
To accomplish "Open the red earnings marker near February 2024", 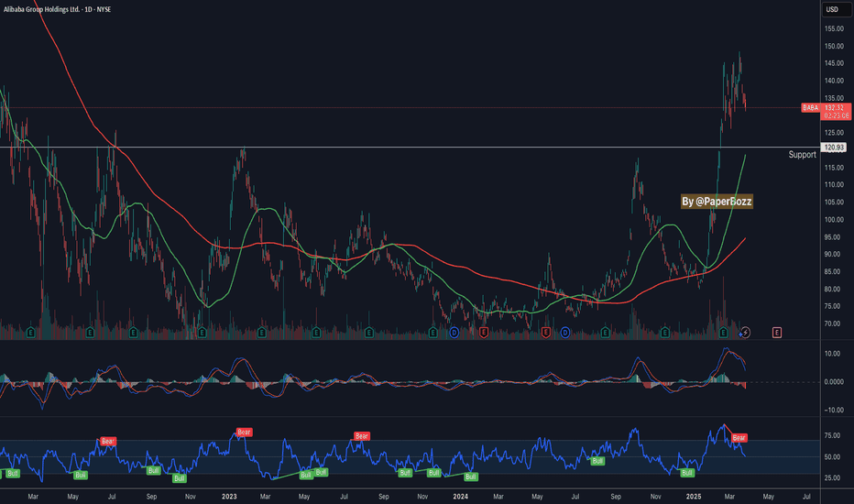I will click(x=484, y=333).
